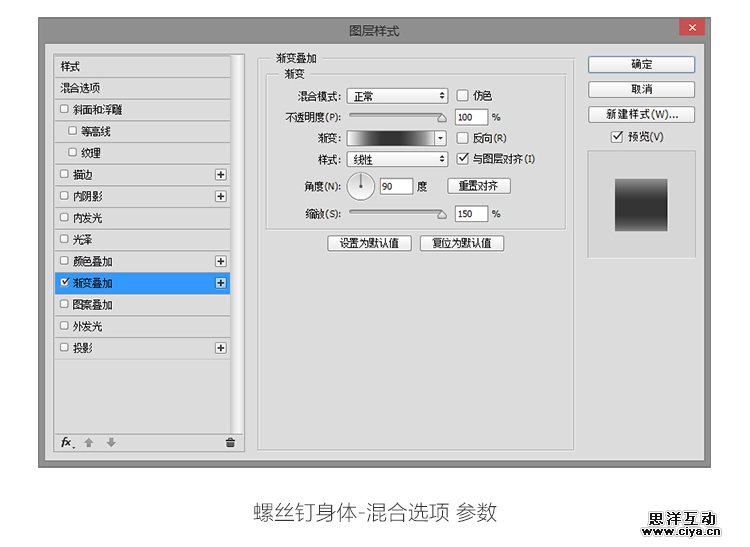
Task: Click the plus icon beside 内阴影
Action: click(221, 196)
